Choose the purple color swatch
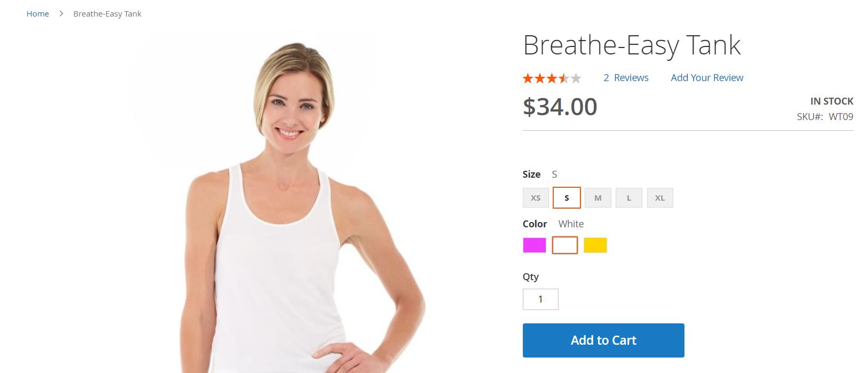Image resolution: width=868 pixels, height=373 pixels. [x=535, y=245]
